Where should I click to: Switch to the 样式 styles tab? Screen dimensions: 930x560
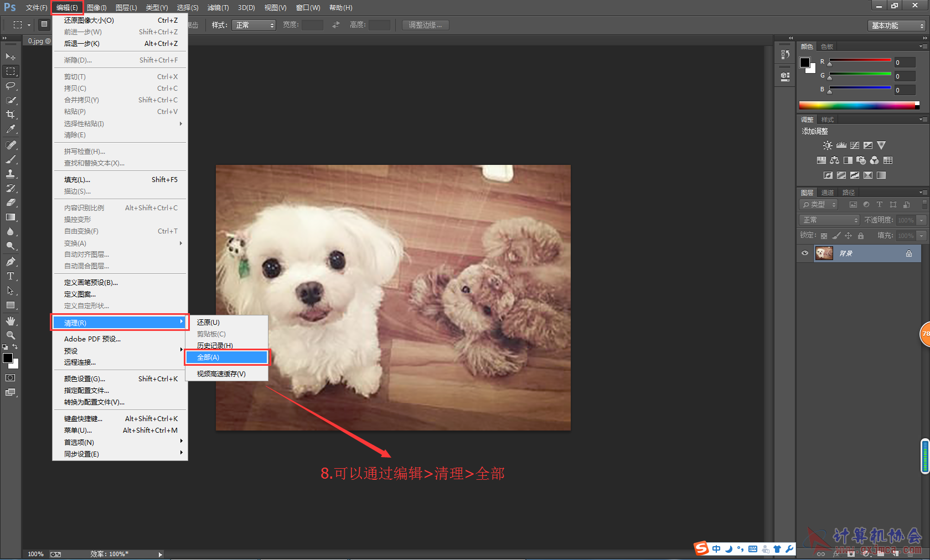pyautogui.click(x=828, y=120)
